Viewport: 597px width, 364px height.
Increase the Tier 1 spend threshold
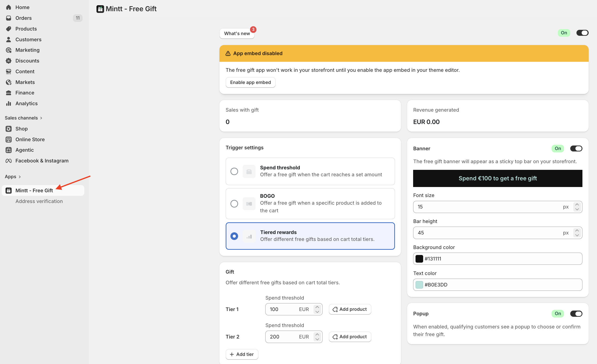tap(317, 307)
